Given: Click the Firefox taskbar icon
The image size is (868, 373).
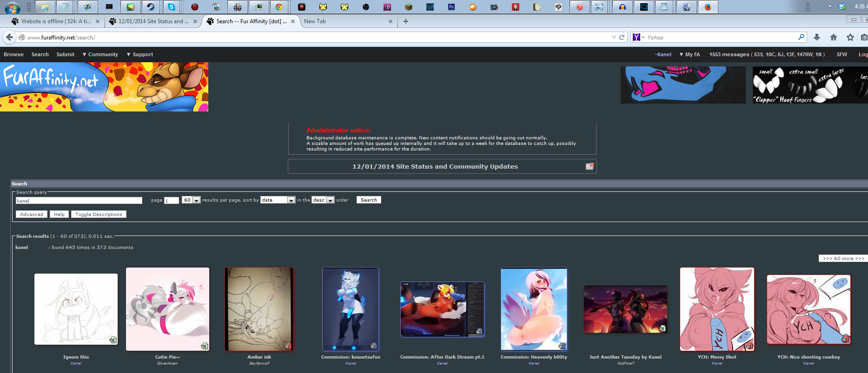Looking at the screenshot, I should tap(708, 7).
